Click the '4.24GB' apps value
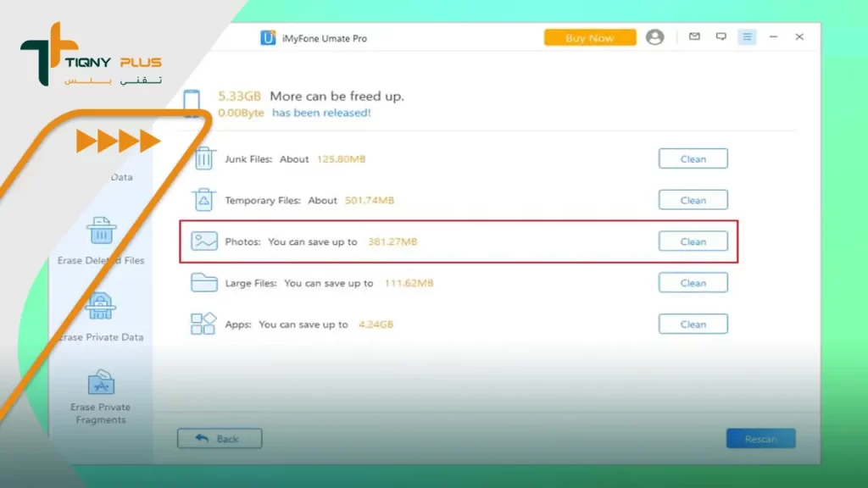This screenshot has height=488, width=868. (376, 324)
